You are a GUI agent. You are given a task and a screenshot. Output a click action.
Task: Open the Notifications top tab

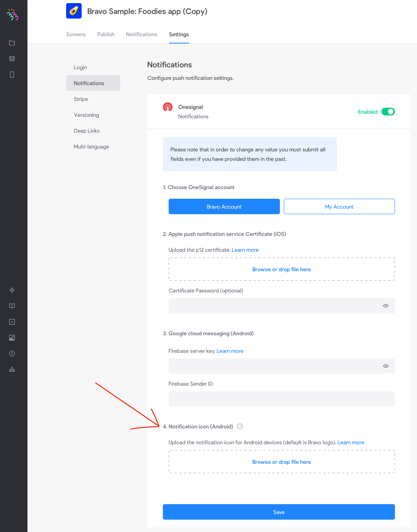pos(142,34)
